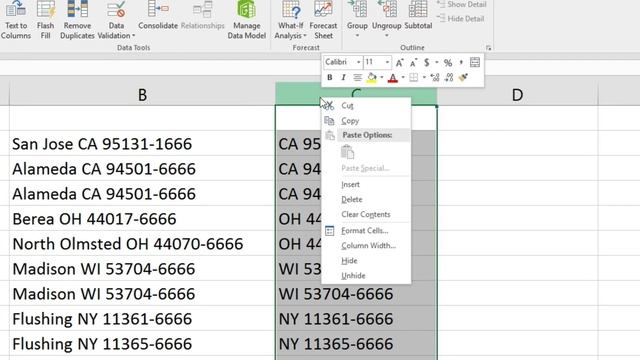
Task: Choose Delete from context menu
Action: 366,200
